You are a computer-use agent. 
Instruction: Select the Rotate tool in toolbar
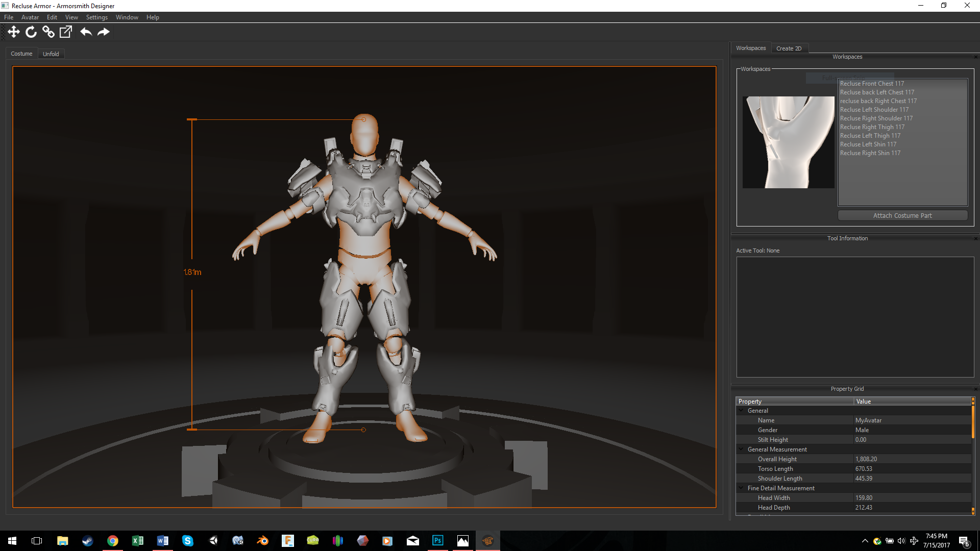(x=31, y=32)
